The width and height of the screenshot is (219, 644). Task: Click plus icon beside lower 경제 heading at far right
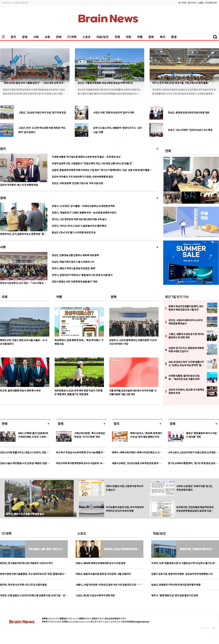[x=216, y=424]
